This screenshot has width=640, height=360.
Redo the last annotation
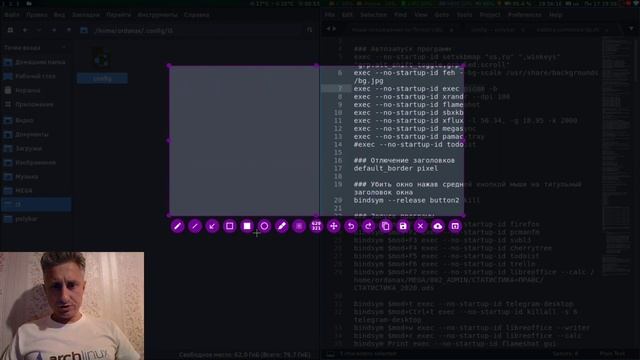point(369,226)
